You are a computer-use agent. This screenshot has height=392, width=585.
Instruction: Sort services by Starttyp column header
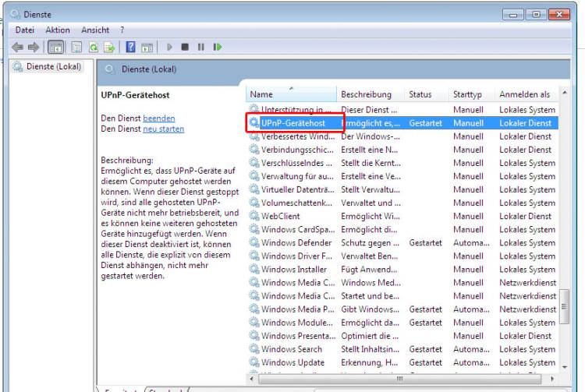[x=467, y=94]
